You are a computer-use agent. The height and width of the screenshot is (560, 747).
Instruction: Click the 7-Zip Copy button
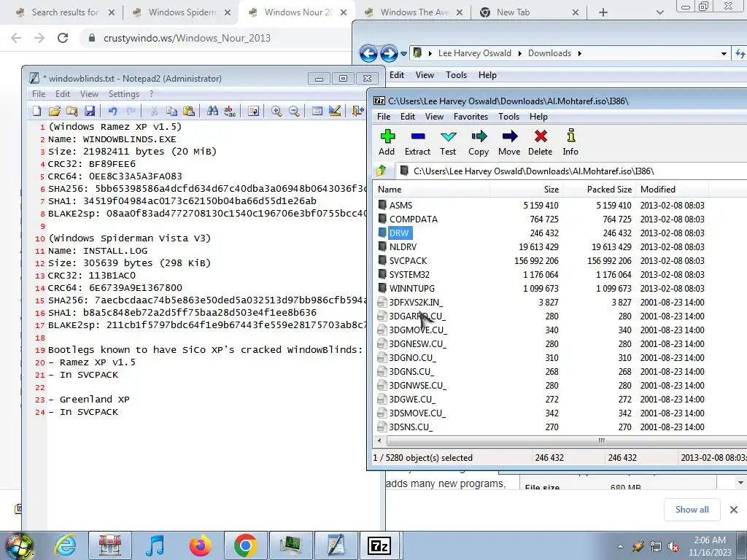[x=479, y=142]
